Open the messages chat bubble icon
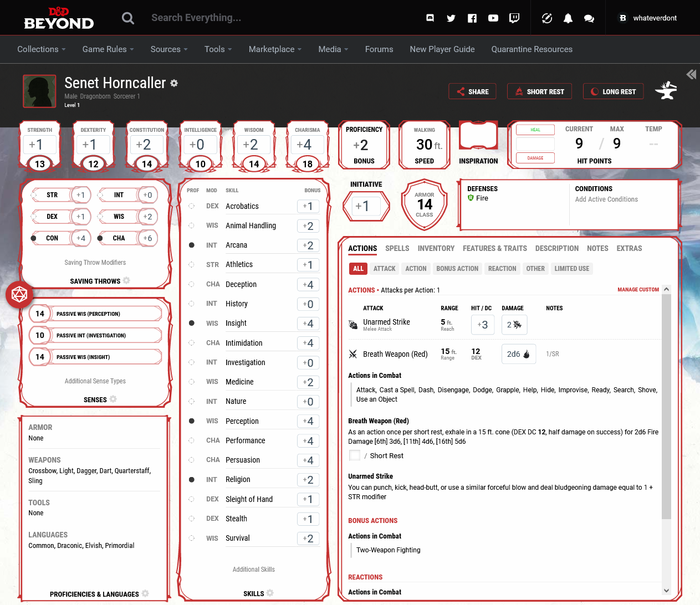700x605 pixels. 589,18
